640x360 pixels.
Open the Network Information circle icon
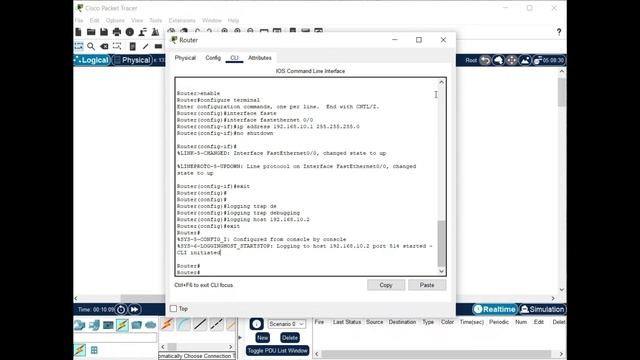(130, 32)
